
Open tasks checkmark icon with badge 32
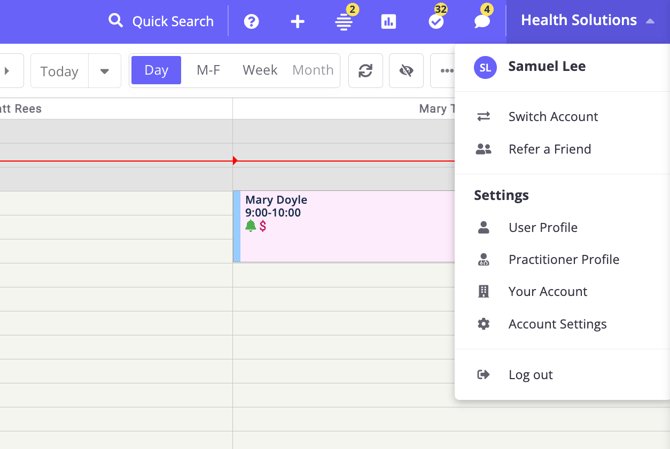436,21
